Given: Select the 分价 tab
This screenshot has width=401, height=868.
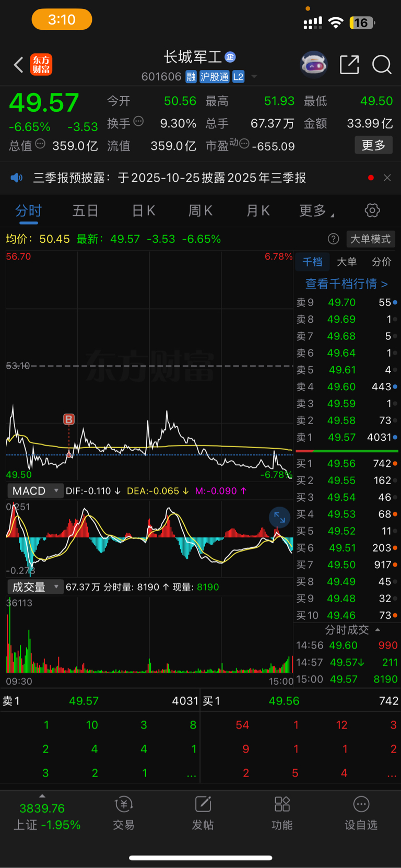Looking at the screenshot, I should pyautogui.click(x=381, y=262).
